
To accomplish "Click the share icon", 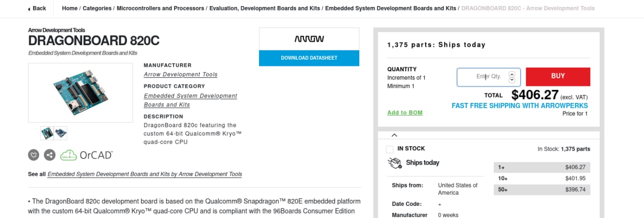I will tap(49, 155).
